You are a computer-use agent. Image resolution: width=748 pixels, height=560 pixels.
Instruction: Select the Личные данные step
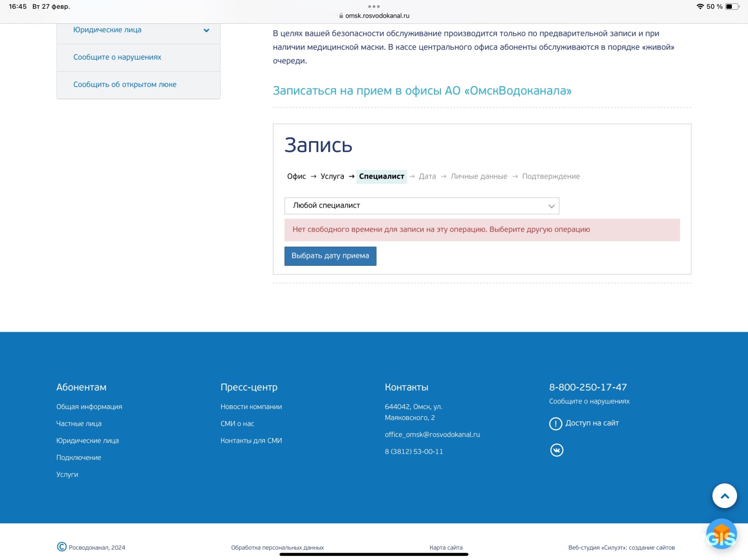click(x=479, y=176)
